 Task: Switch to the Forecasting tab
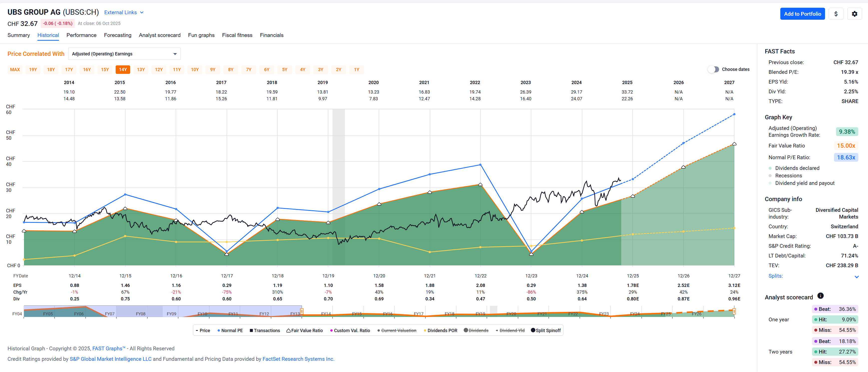pos(118,35)
